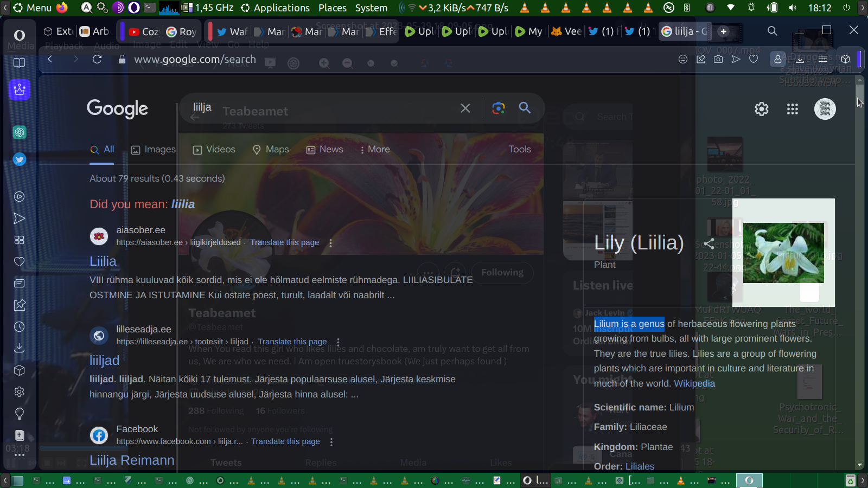Take a snapshot with the camera icon
The image size is (868, 488).
[x=718, y=59]
